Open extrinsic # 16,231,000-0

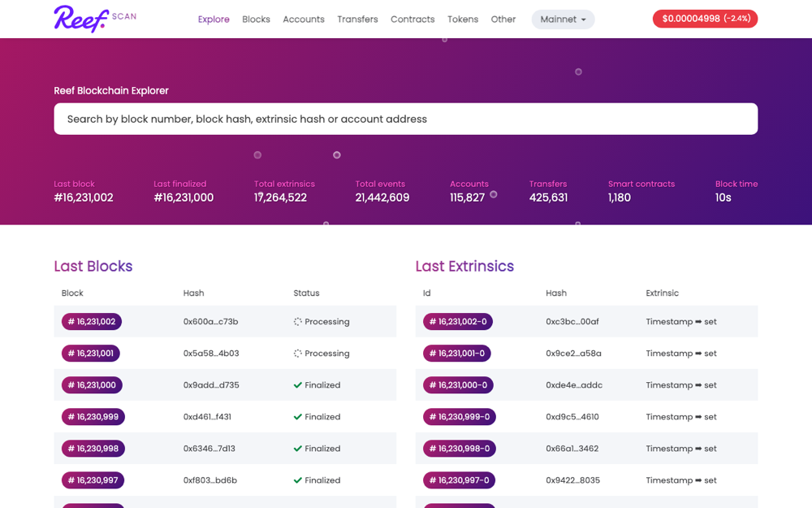[x=458, y=384]
